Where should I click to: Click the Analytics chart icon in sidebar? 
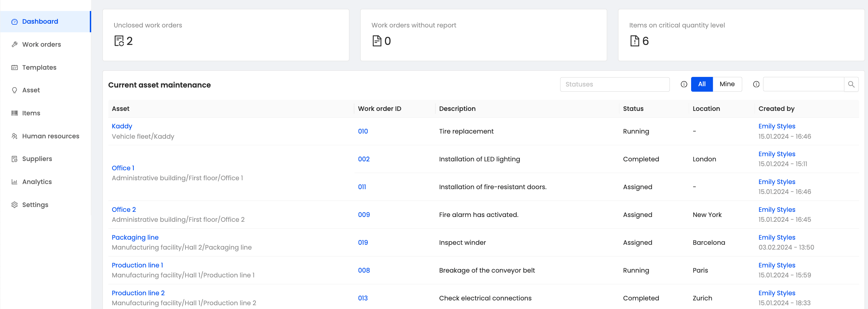(14, 182)
